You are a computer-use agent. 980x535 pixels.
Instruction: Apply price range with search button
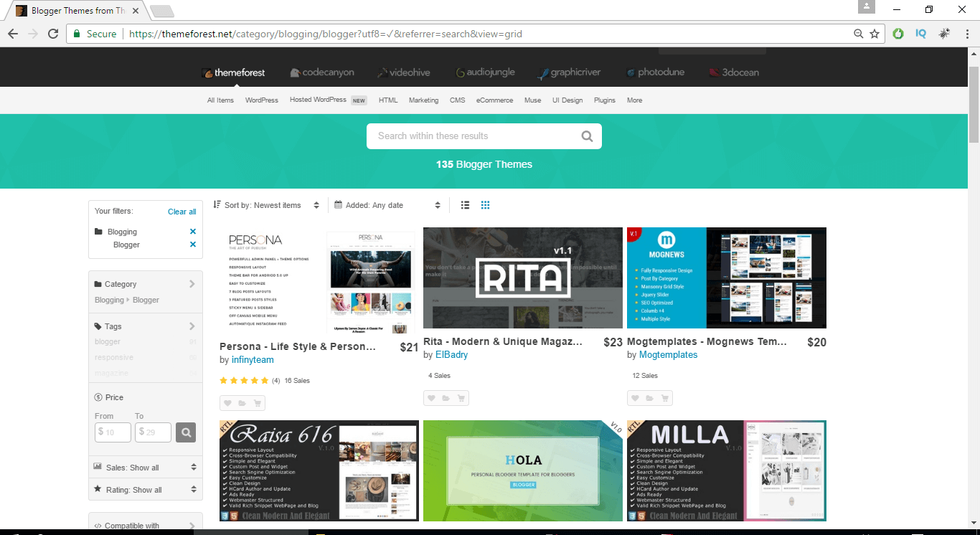click(186, 432)
